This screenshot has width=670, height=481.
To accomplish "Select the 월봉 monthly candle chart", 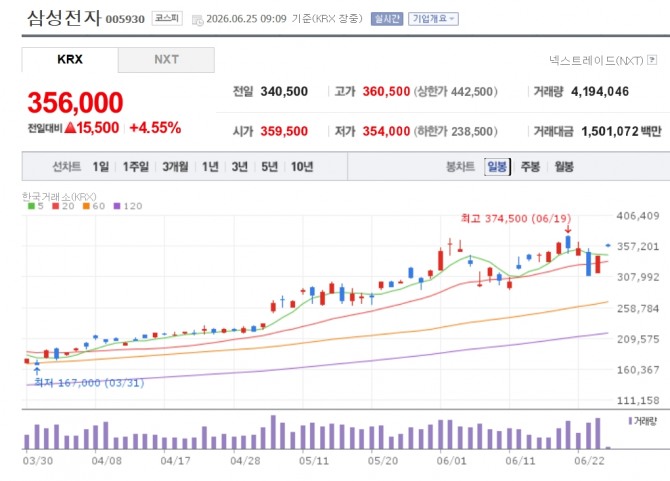I will tap(564, 167).
